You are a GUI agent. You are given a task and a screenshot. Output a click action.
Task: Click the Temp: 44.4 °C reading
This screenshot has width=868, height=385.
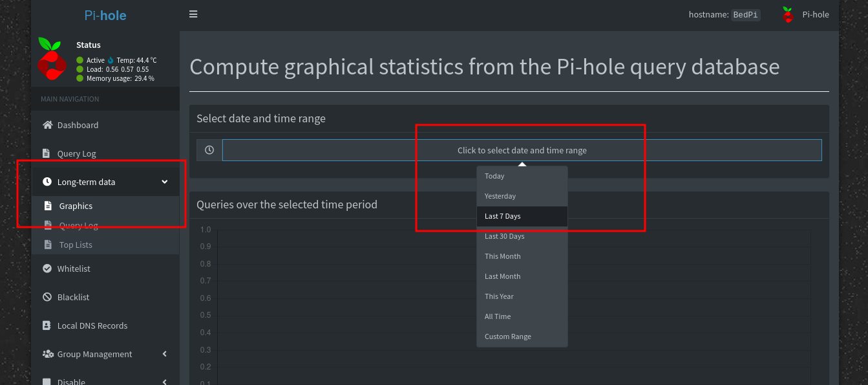tap(136, 60)
